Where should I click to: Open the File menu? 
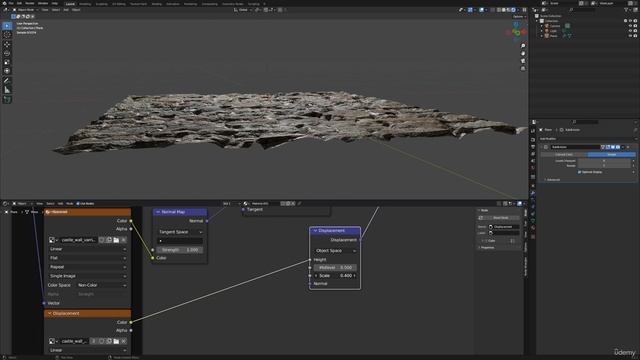click(x=11, y=3)
